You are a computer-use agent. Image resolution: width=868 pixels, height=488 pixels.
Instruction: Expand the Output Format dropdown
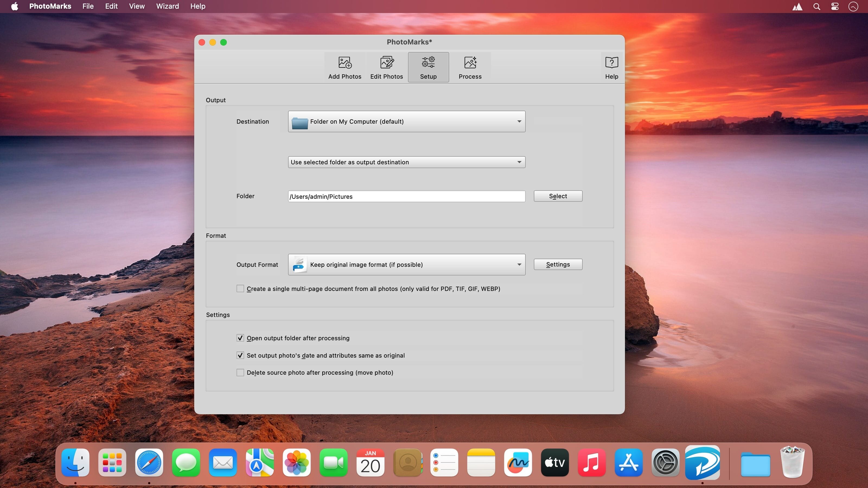pos(406,265)
